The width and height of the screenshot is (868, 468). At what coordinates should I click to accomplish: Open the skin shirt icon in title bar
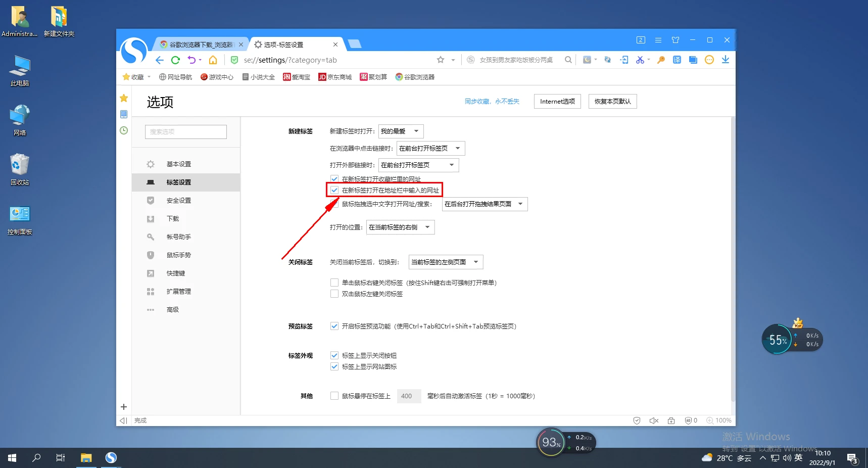pyautogui.click(x=676, y=40)
